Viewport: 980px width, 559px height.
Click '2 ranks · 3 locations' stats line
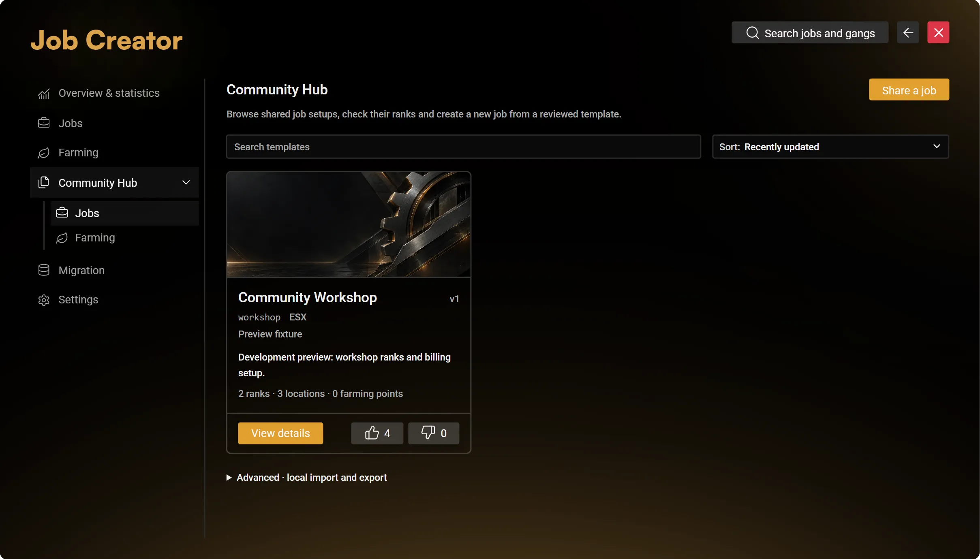pos(320,394)
